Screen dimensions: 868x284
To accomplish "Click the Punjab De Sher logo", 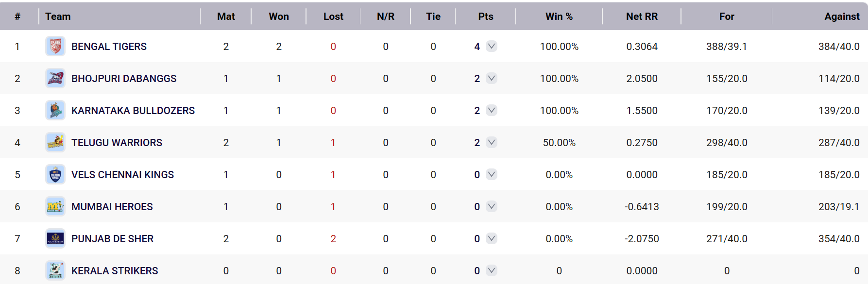I will coord(55,239).
